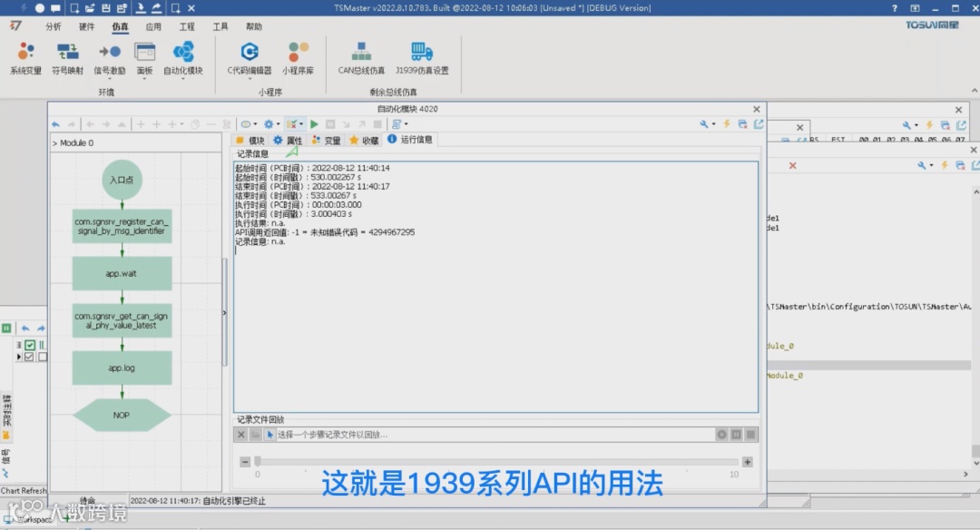The height and width of the screenshot is (530, 980).
Task: Open dropdown arrow under 自动化模块
Action: (183, 79)
